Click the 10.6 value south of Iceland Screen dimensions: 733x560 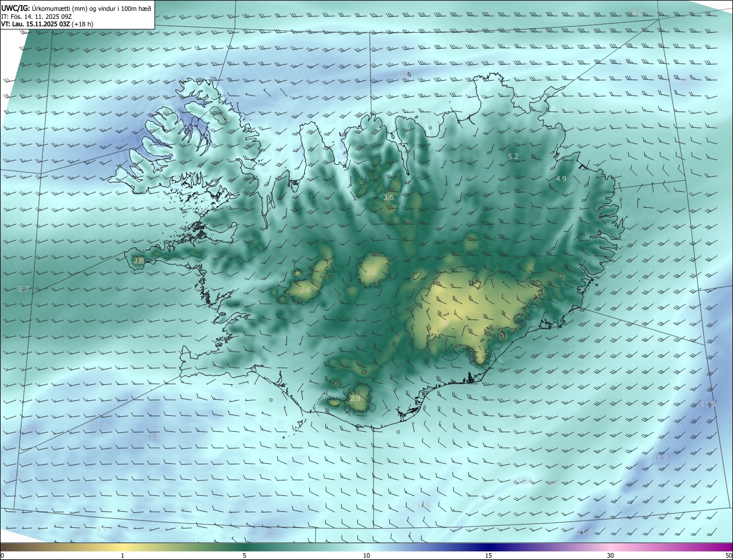coord(423,506)
